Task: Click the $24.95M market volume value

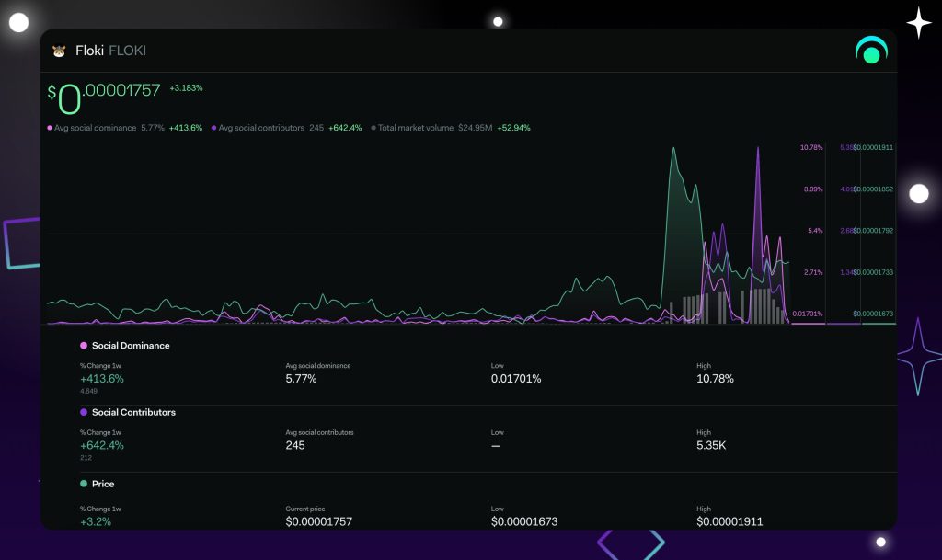Action: point(476,128)
